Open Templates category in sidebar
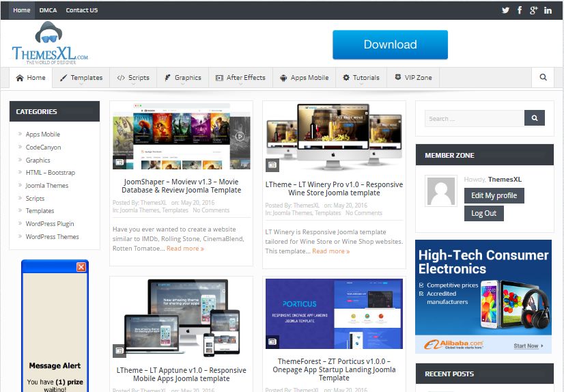The image size is (564, 392). [40, 211]
